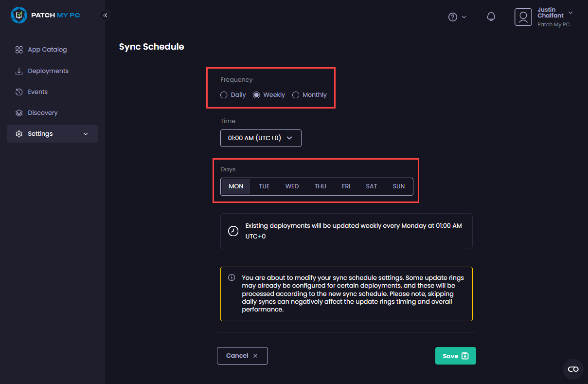Select the Daily frequency option

[x=224, y=95]
